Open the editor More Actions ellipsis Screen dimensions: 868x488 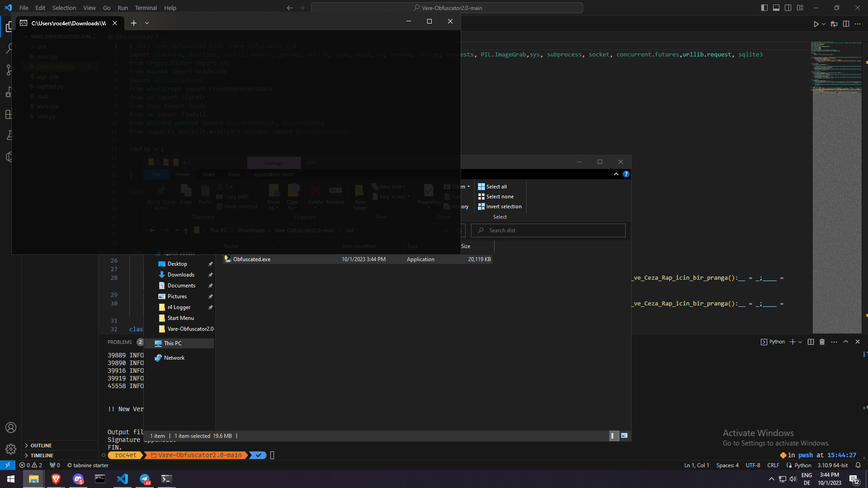(858, 24)
